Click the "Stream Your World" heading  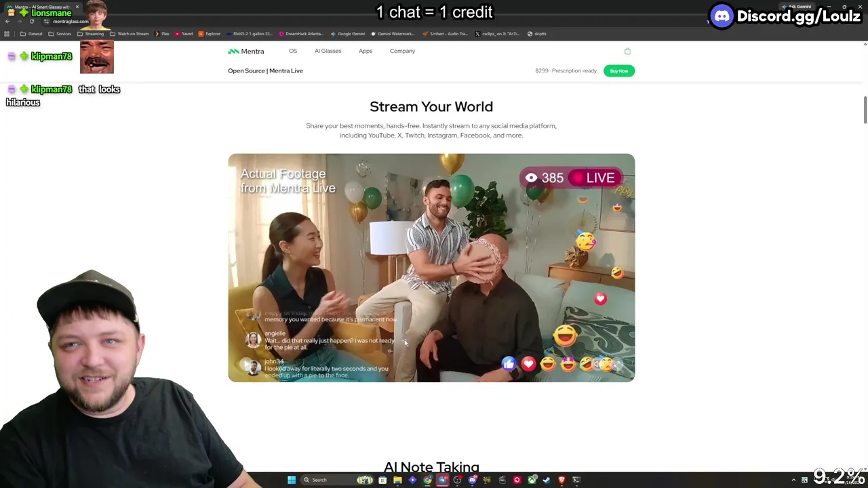[x=431, y=106]
